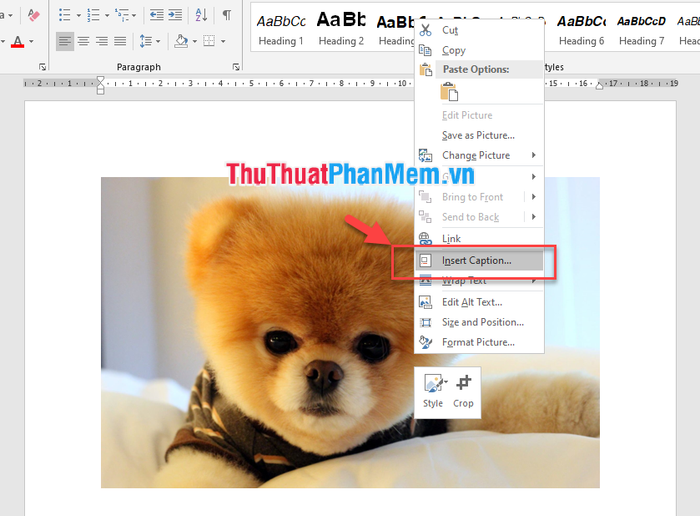Screen dimensions: 700x516
Task: Toggle Align Left paragraph alignment
Action: click(x=64, y=41)
